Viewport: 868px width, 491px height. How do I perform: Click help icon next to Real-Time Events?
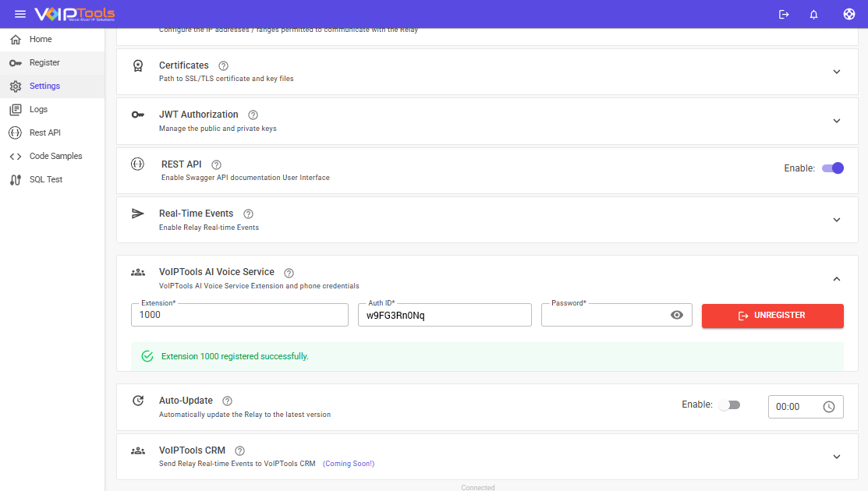249,214
